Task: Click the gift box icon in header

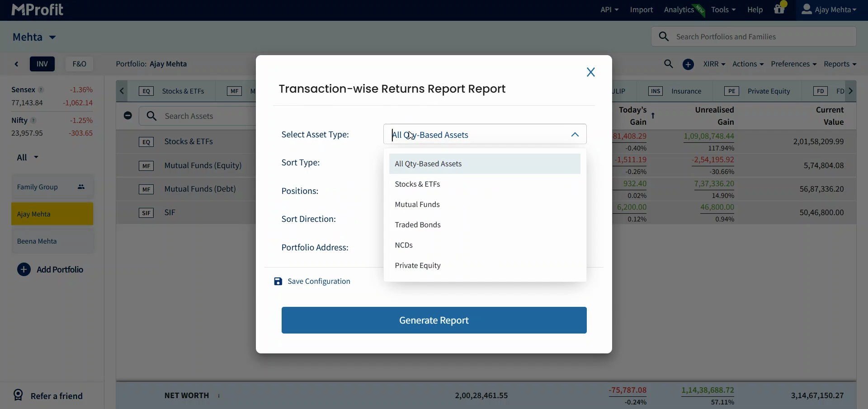Action: [779, 9]
